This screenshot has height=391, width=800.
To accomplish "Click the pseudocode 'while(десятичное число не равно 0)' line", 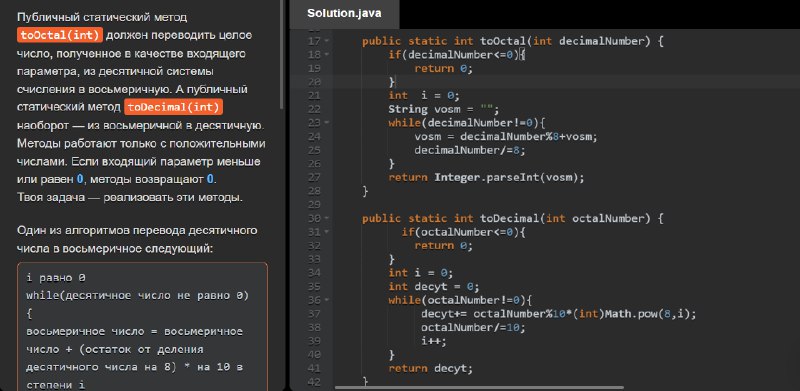I will [x=137, y=296].
